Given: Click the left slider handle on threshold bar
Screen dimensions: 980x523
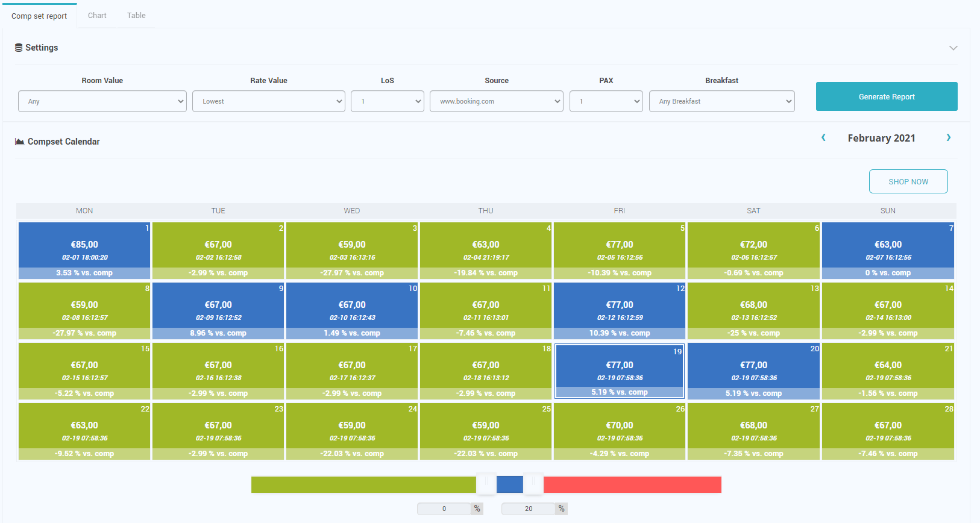Looking at the screenshot, I should (x=486, y=484).
